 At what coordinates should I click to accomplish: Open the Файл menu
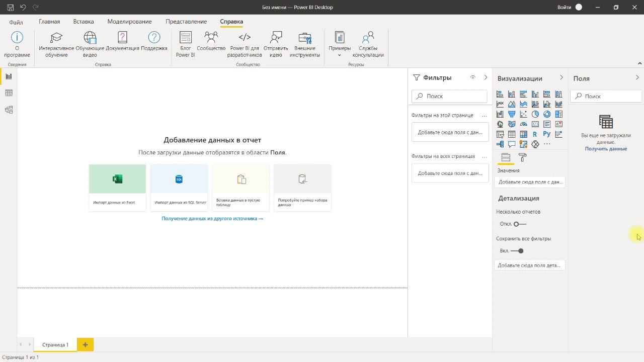tap(16, 22)
